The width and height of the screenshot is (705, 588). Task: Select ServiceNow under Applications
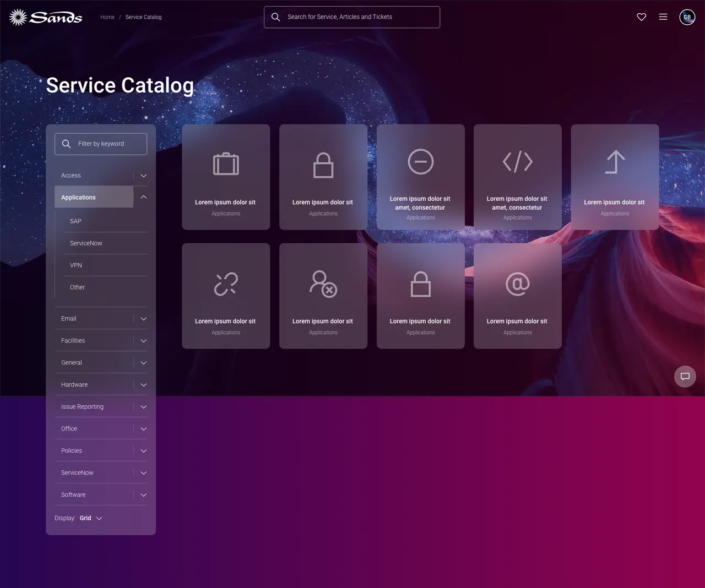pyautogui.click(x=86, y=243)
